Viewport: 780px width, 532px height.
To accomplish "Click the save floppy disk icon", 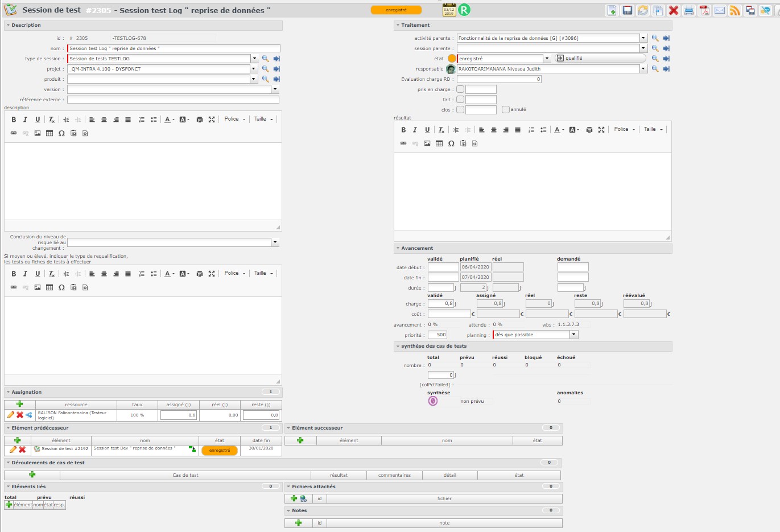I will click(627, 10).
